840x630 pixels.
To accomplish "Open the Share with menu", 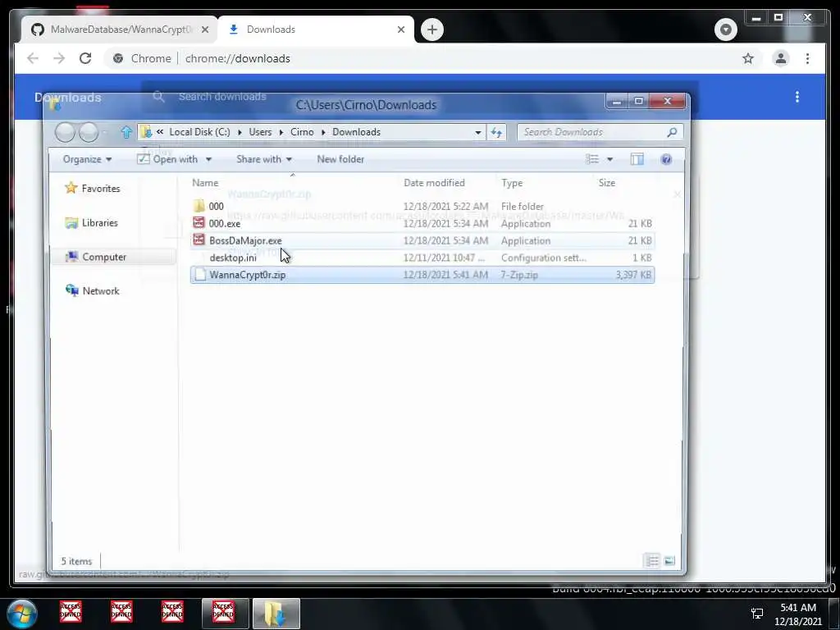I will (x=264, y=159).
